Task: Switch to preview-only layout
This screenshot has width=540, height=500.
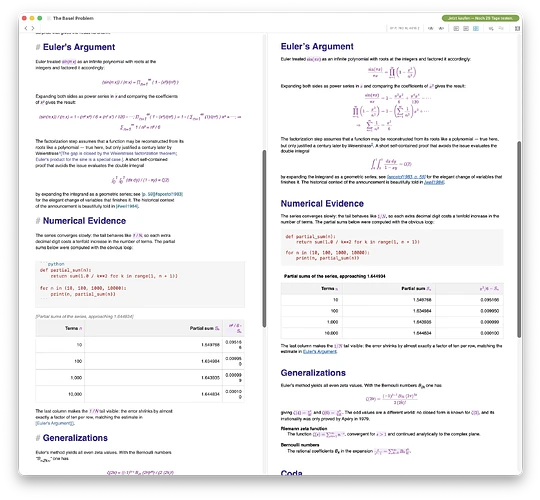Action: (466, 29)
